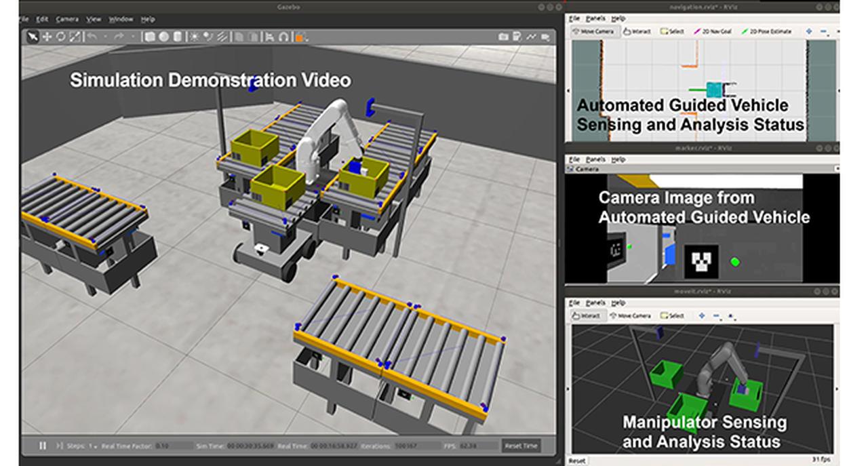The image size is (868, 466).
Task: Select the Scale mode tool in Gazebo
Action: [x=74, y=37]
